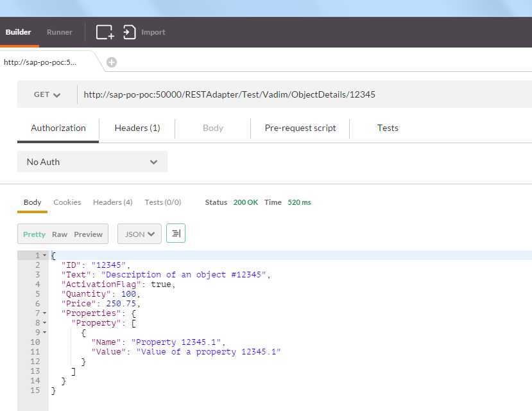Collapse Properties object at line 7

coord(45,313)
